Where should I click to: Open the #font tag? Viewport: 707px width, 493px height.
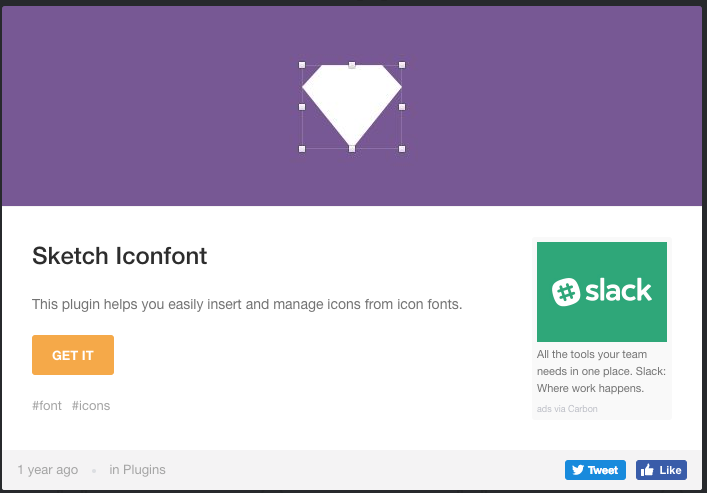46,405
